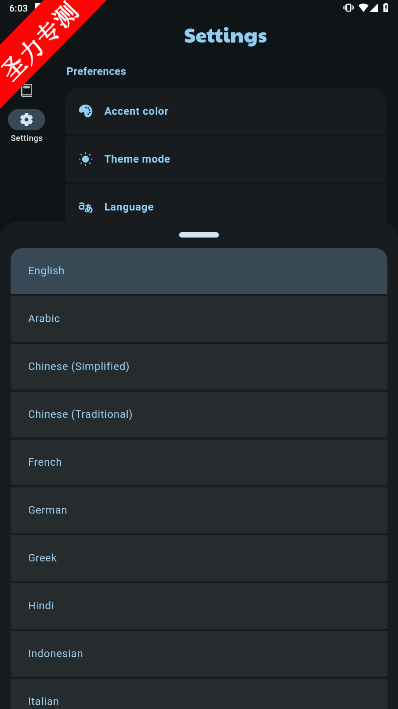Image resolution: width=398 pixels, height=709 pixels.
Task: Click the Accent color palette icon
Action: (x=85, y=111)
